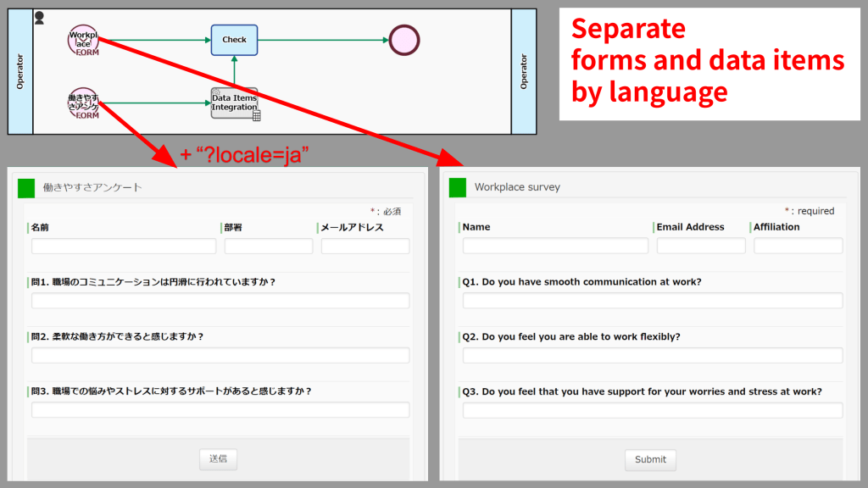Open the Check task node in the workflow

[x=234, y=40]
